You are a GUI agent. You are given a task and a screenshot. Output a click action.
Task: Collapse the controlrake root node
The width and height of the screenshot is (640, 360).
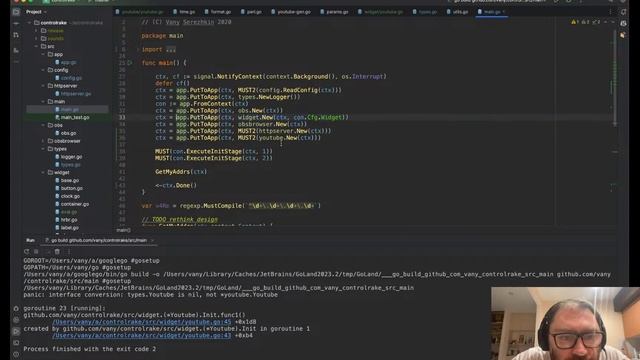(x=29, y=23)
